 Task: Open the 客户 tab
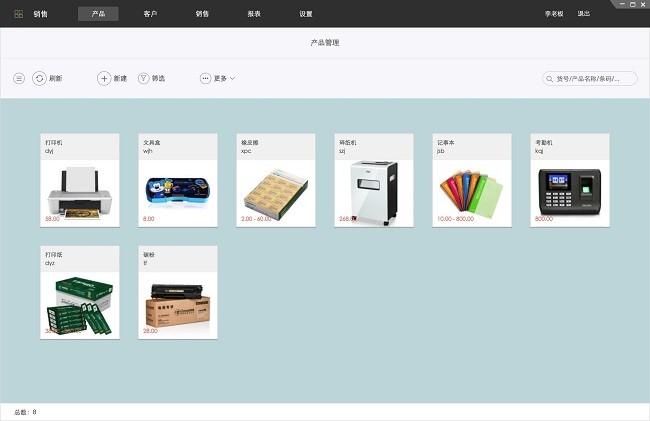pos(150,14)
